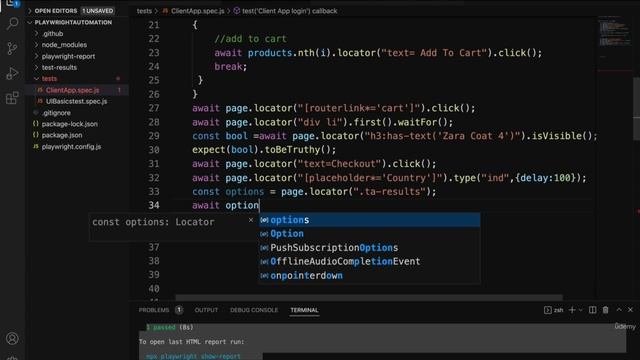The height and width of the screenshot is (360, 640).
Task: Open the Accounts menu icon
Action: click(12, 338)
